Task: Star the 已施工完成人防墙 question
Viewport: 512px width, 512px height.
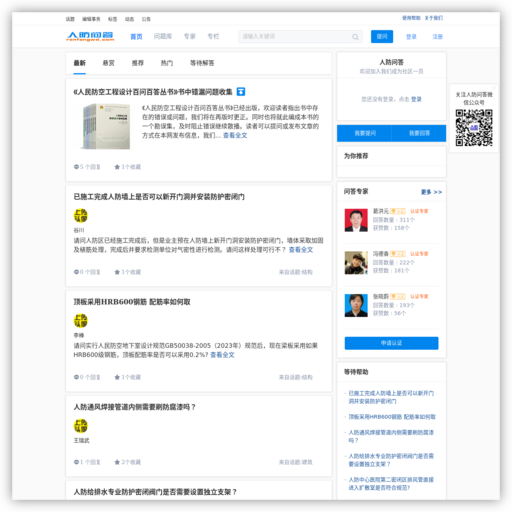Action: [x=117, y=272]
